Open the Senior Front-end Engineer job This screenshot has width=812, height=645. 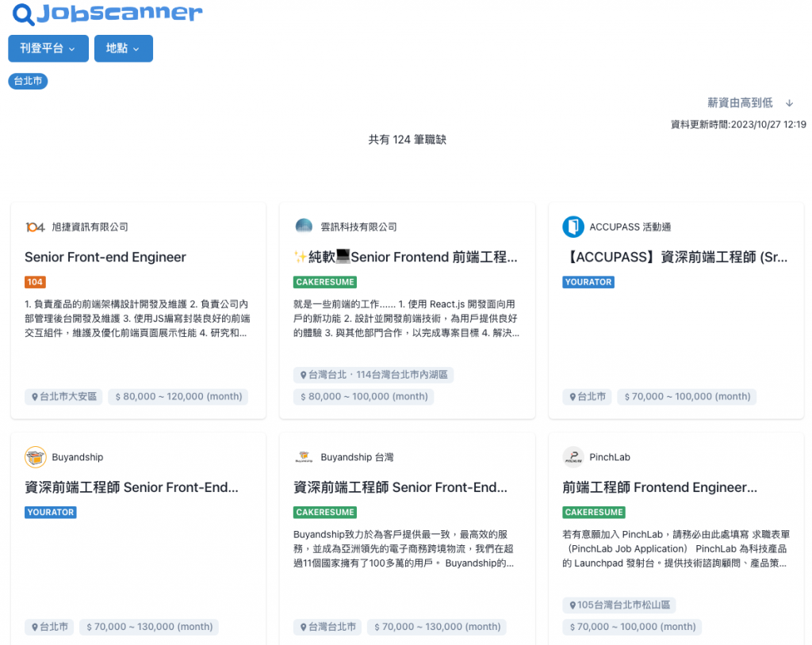point(105,257)
